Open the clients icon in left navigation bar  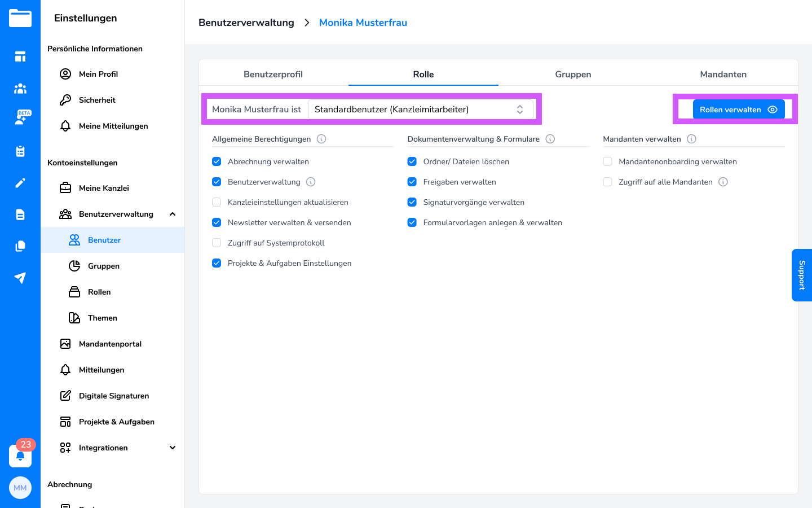pyautogui.click(x=20, y=89)
